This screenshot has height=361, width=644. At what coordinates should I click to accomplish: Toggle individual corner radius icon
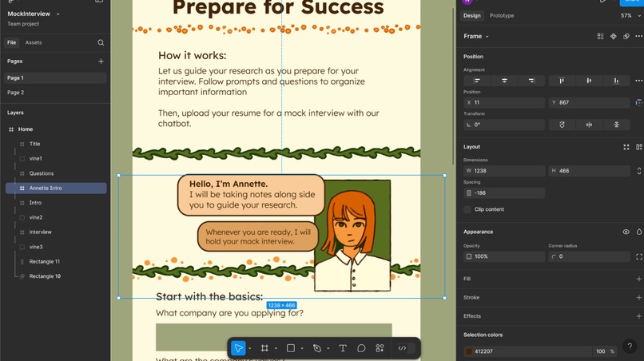[639, 256]
